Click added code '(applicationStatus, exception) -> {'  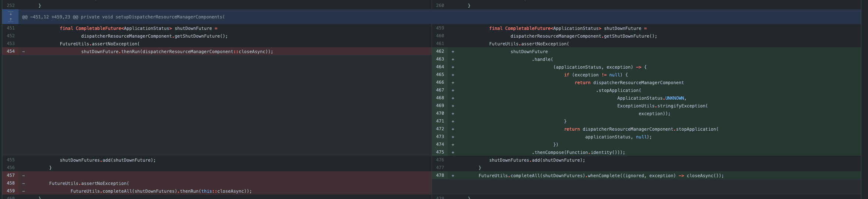pos(600,67)
